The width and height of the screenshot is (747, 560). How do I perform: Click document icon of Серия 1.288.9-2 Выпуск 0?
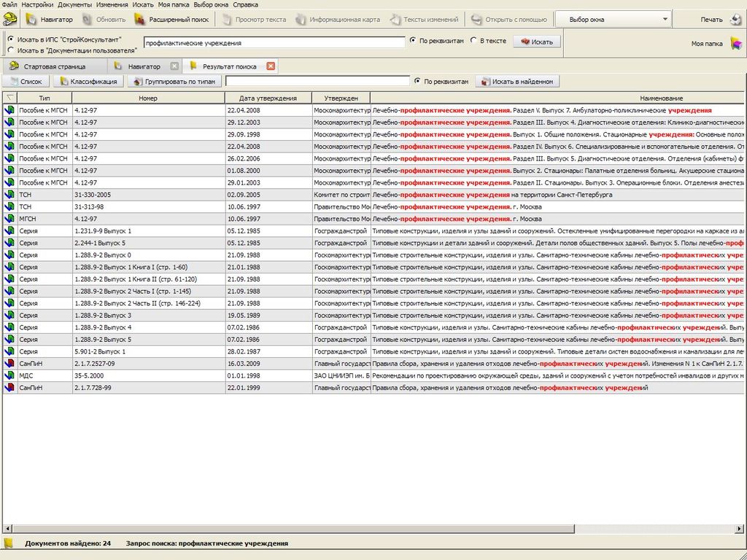coord(9,255)
